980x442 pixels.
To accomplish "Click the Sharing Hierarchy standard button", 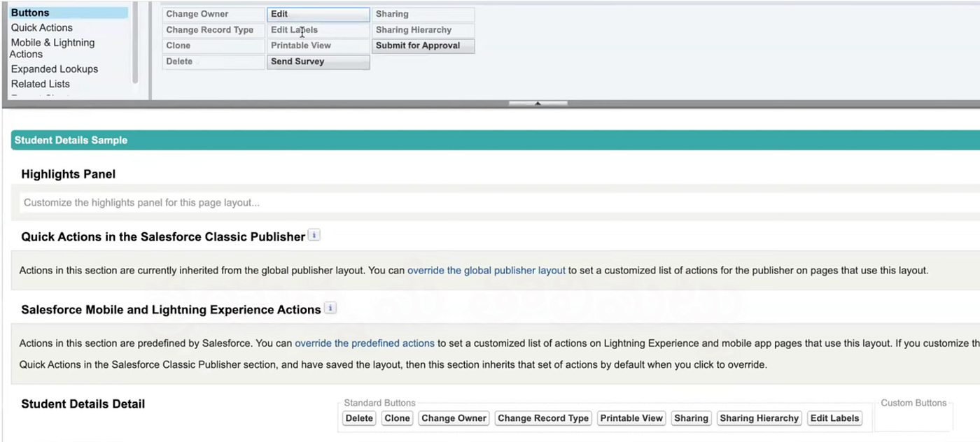I will click(759, 418).
